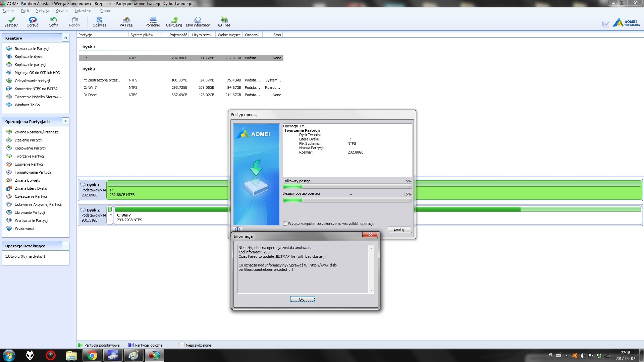Image resolution: width=644 pixels, height=362 pixels.
Task: Click the Windows Start button
Action: pyautogui.click(x=9, y=355)
